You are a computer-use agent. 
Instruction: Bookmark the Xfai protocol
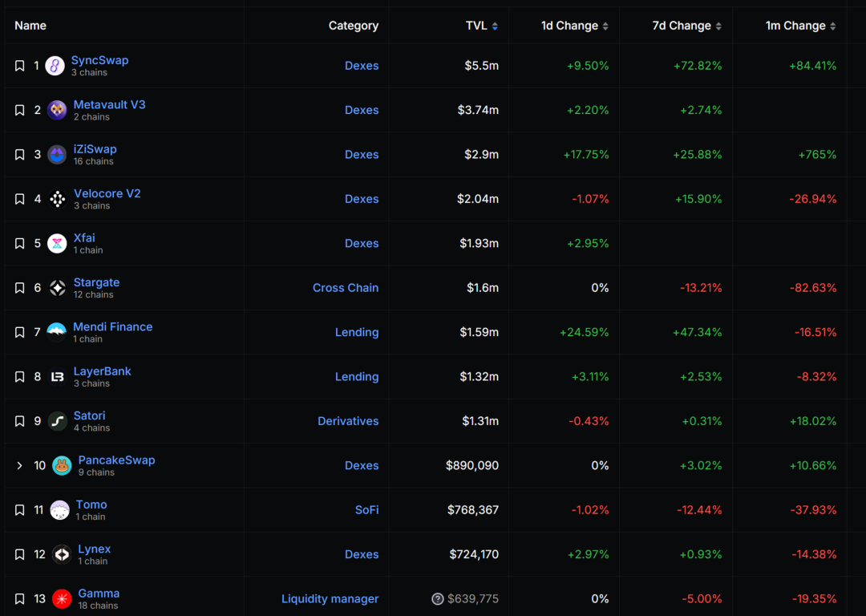(20, 244)
